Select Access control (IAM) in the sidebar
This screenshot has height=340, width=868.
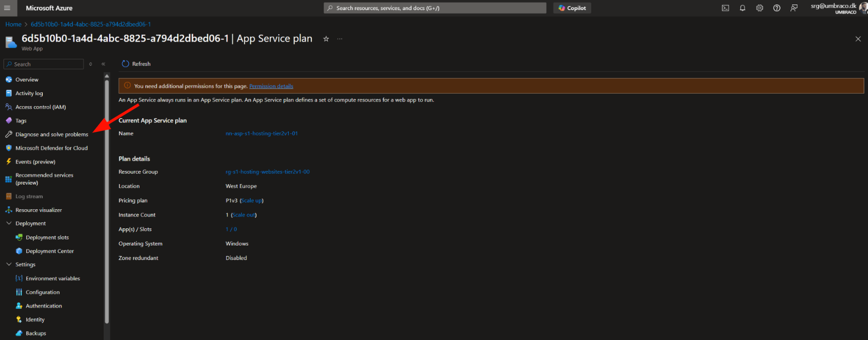pos(40,107)
